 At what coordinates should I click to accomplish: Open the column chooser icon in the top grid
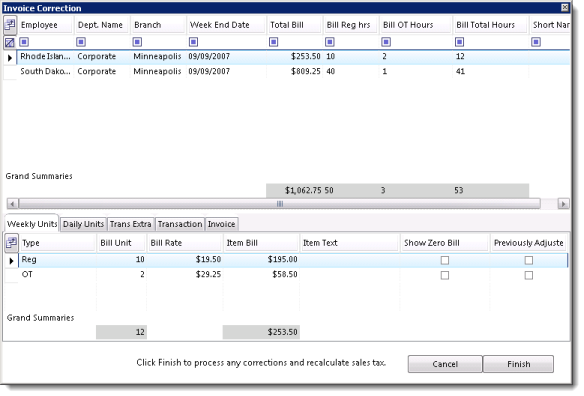click(x=10, y=25)
